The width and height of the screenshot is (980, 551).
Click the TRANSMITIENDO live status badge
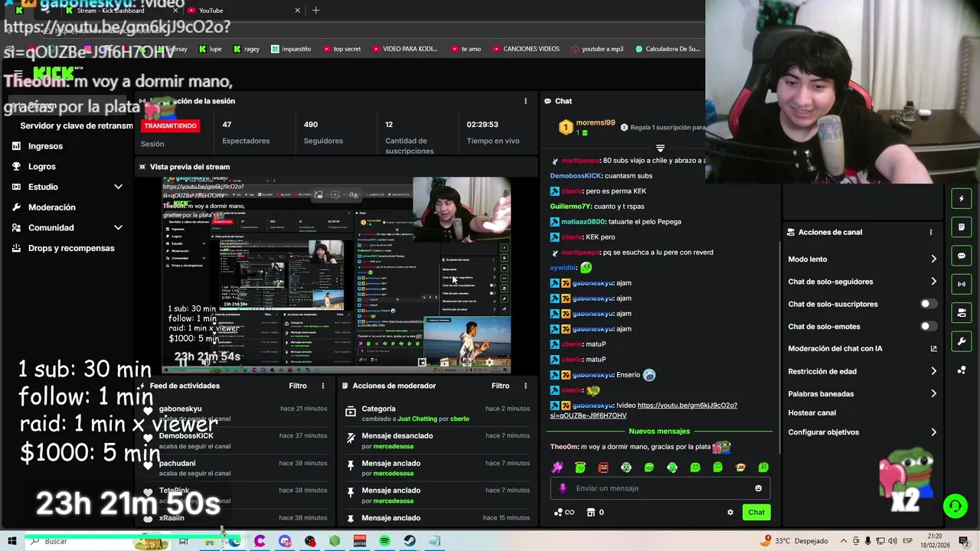pos(170,126)
